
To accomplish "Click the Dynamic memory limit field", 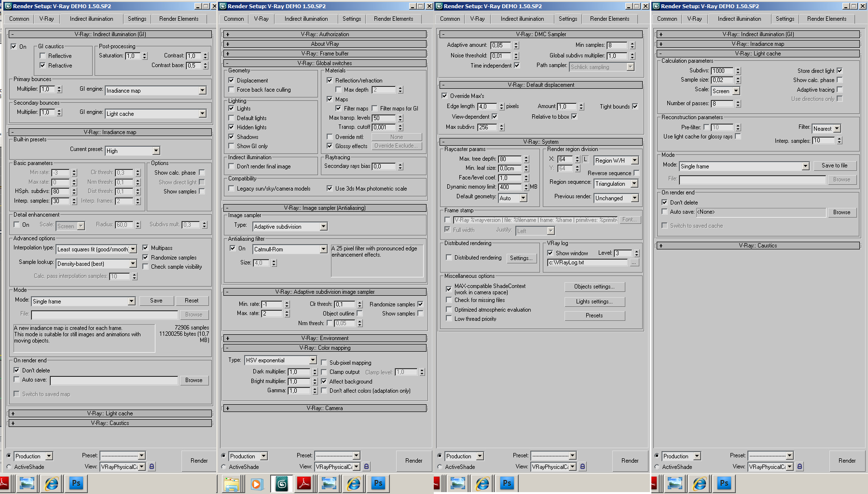I will (x=510, y=187).
